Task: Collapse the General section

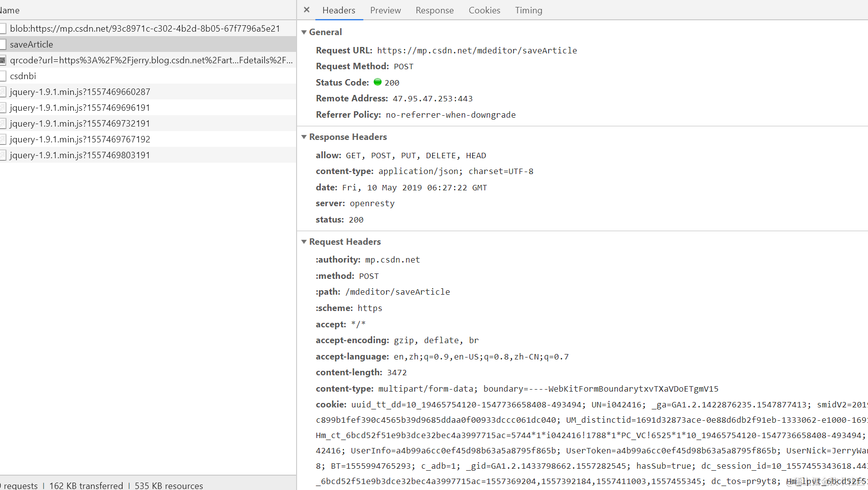Action: pos(304,32)
